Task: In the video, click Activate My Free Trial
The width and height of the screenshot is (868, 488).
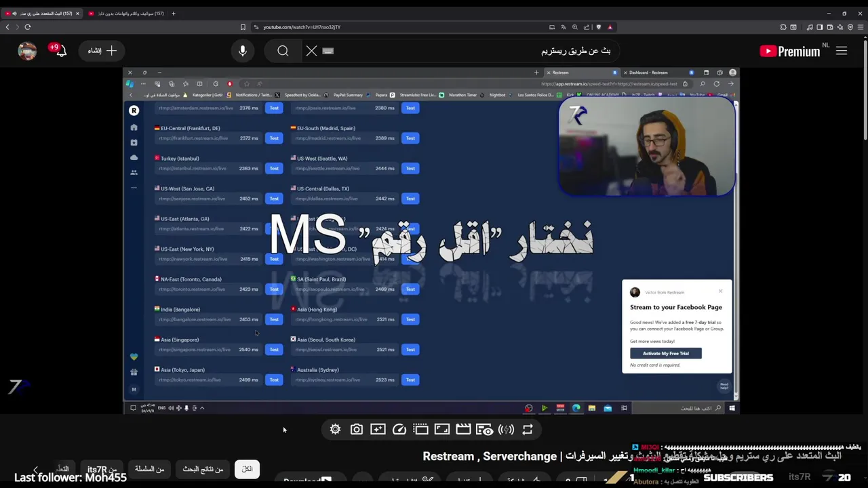Action: pyautogui.click(x=665, y=353)
